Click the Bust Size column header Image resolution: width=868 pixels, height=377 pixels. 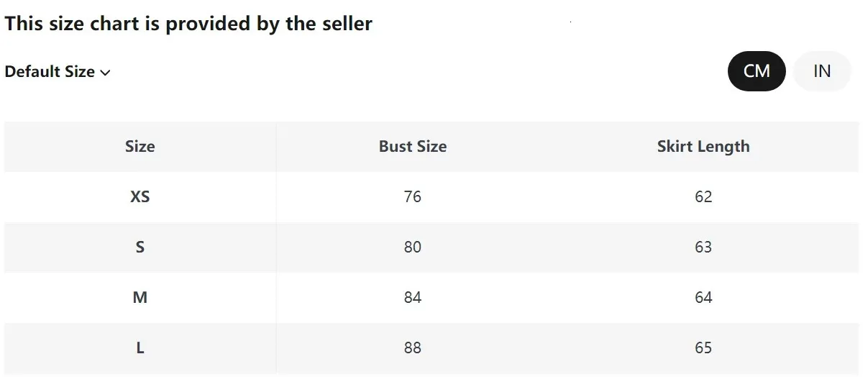click(413, 147)
